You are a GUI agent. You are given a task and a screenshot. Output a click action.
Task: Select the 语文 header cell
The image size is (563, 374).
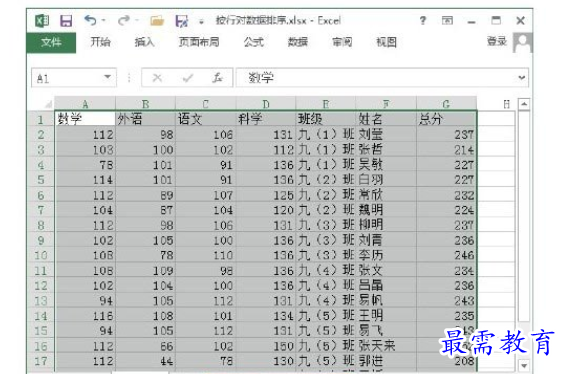pyautogui.click(x=206, y=119)
